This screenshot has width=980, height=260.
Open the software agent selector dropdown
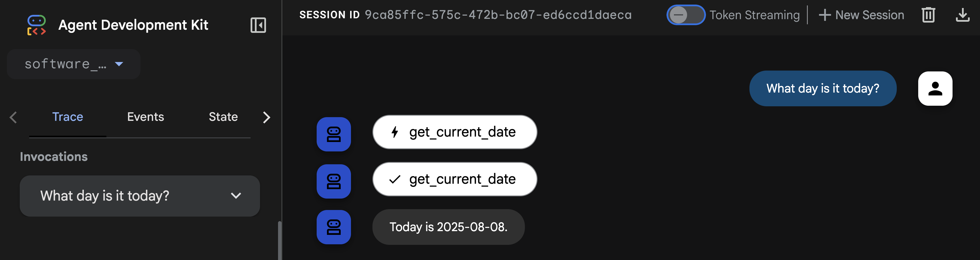pos(73,64)
